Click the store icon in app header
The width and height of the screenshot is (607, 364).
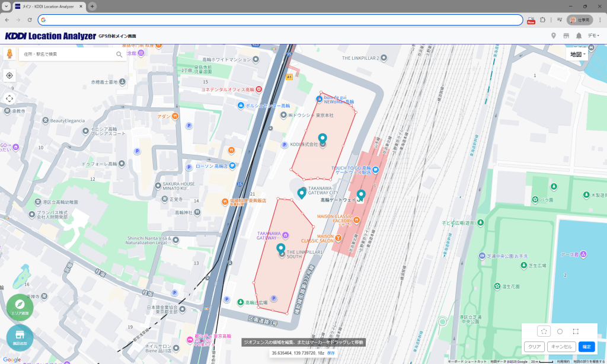(x=566, y=36)
